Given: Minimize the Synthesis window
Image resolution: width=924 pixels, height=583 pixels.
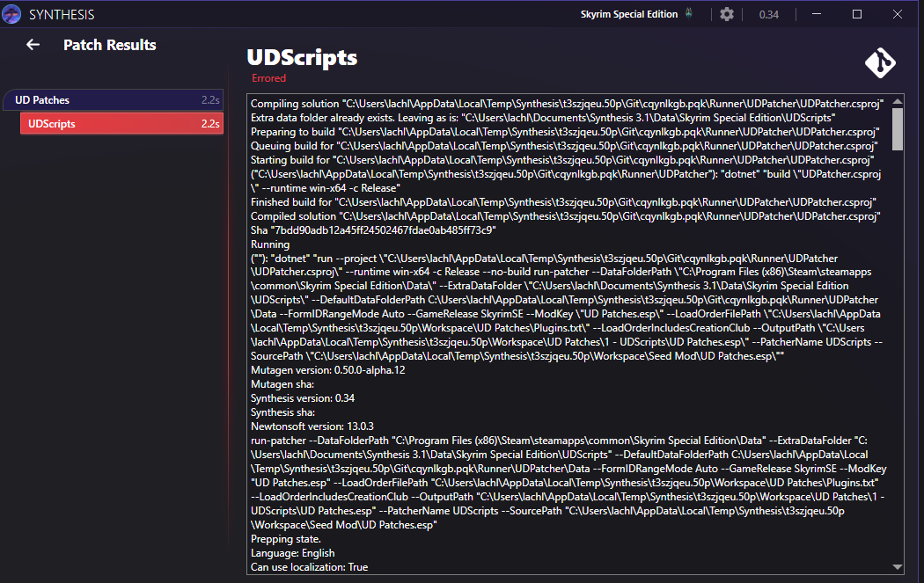Looking at the screenshot, I should click(x=817, y=14).
